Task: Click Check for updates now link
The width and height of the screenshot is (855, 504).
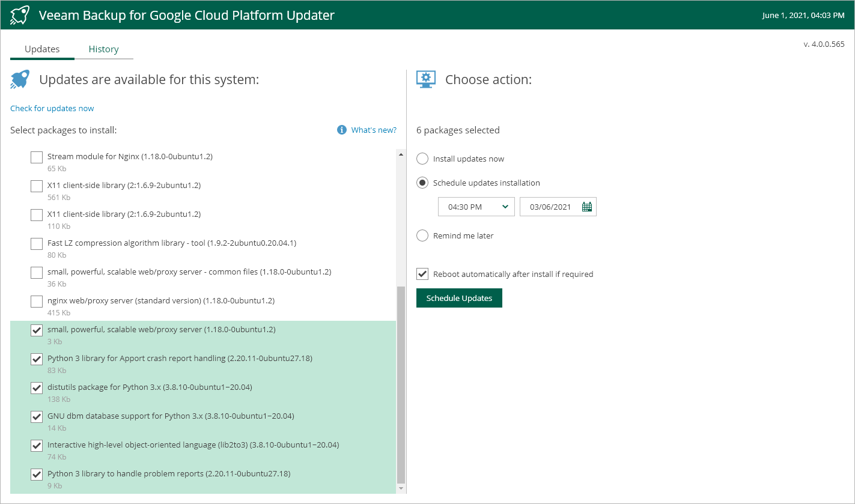Action: tap(52, 108)
